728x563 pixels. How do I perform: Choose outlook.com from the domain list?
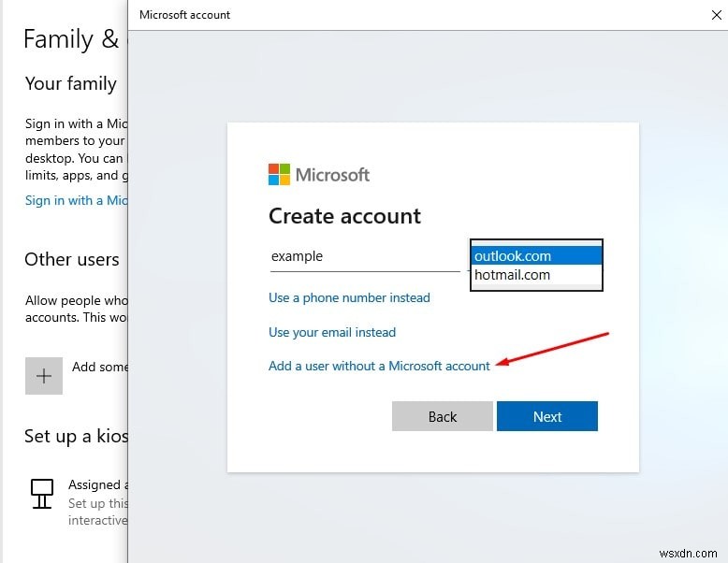[x=536, y=255]
